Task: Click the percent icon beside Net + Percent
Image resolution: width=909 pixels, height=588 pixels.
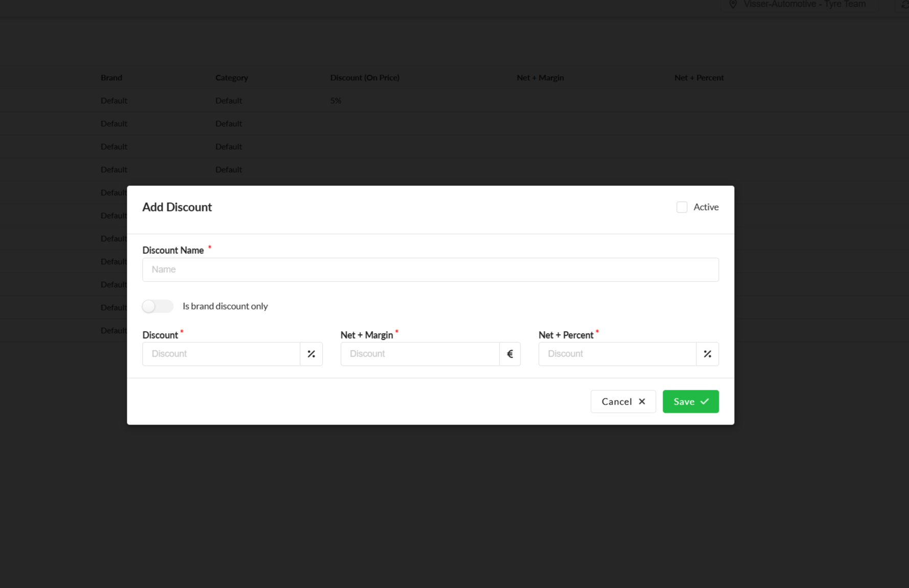Action: [707, 354]
